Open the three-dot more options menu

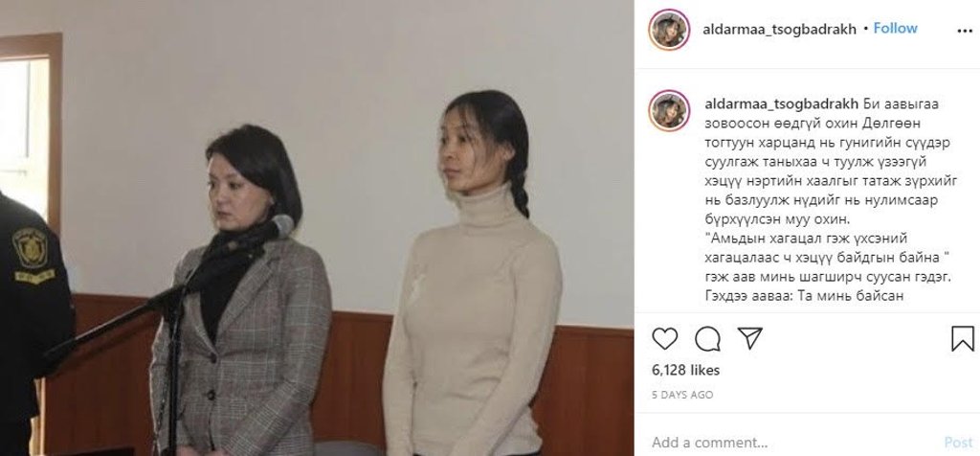click(965, 30)
